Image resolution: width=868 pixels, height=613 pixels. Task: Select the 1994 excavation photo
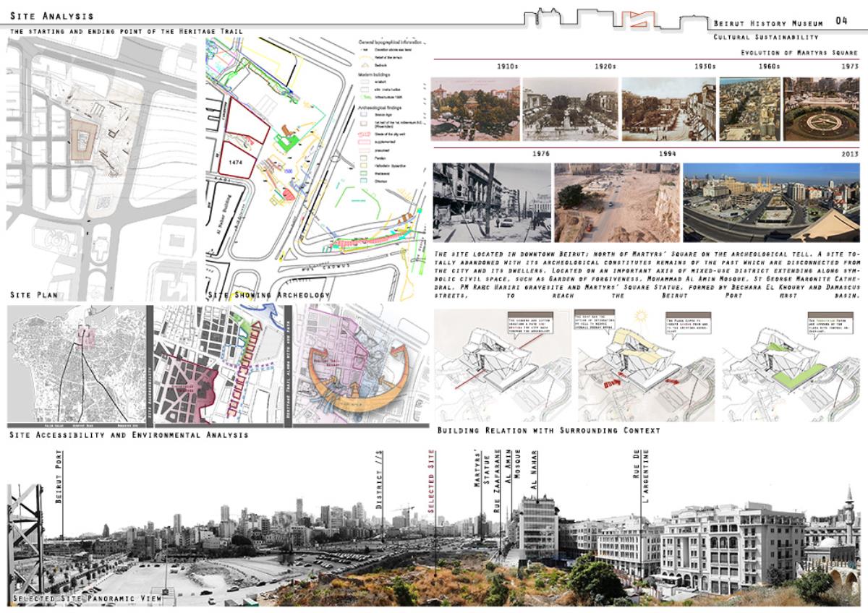(x=617, y=202)
